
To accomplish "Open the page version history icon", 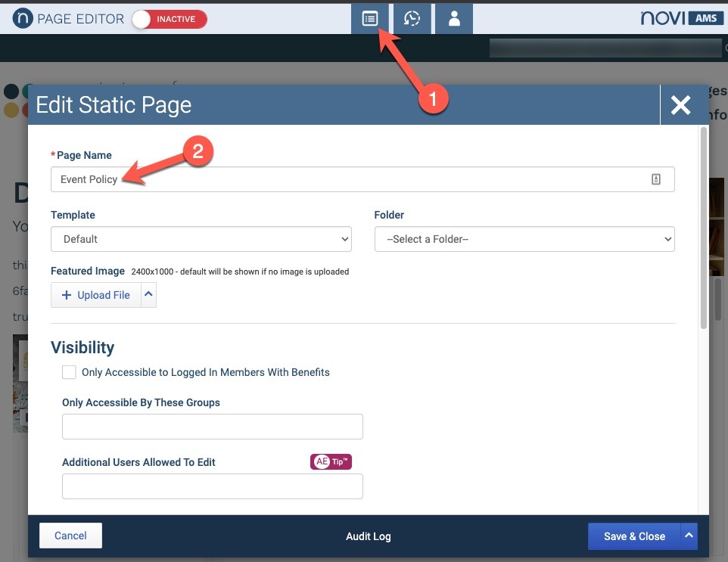I will click(412, 19).
